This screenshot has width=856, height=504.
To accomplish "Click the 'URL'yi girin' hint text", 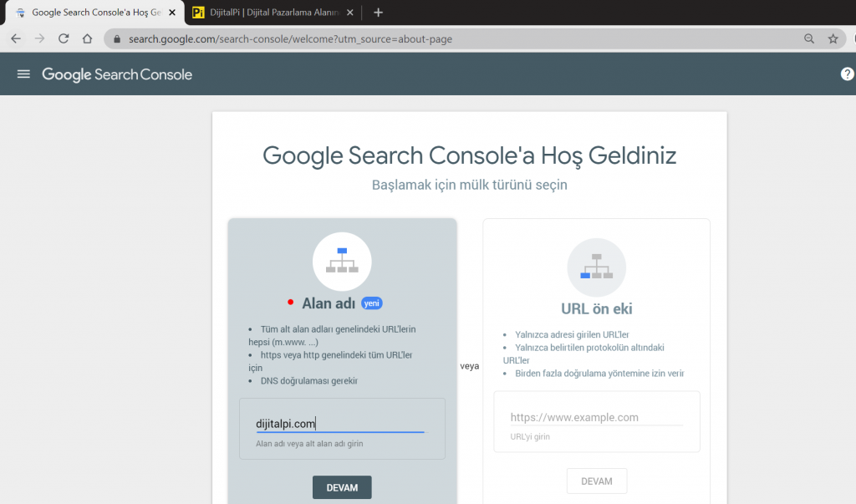I will 530,437.
